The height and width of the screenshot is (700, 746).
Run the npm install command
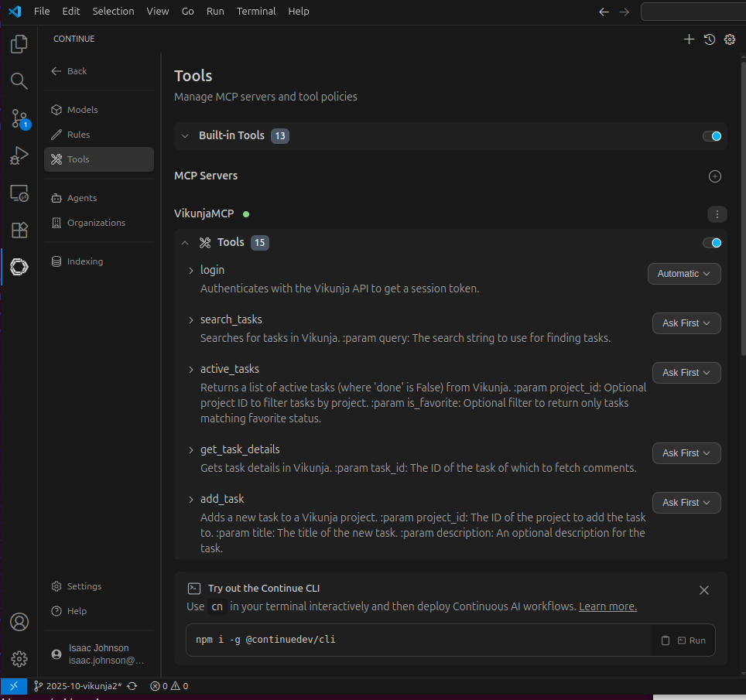click(x=691, y=640)
